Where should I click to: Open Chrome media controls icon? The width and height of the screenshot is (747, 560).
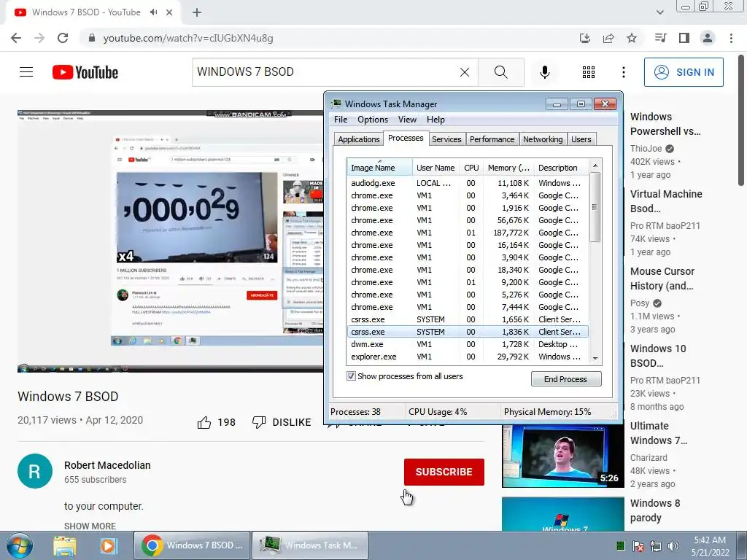coord(660,38)
